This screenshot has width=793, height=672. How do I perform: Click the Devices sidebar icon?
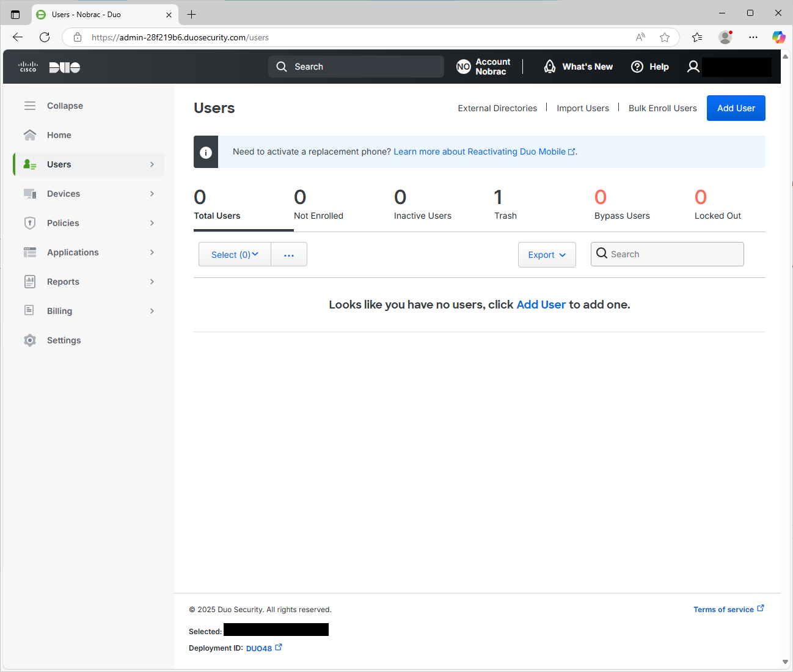click(x=30, y=194)
